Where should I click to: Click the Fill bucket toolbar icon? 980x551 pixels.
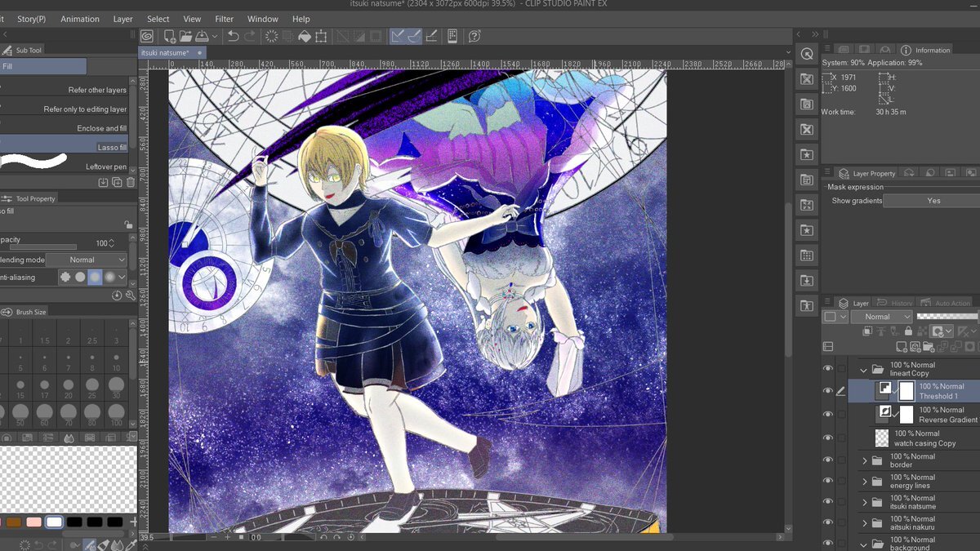point(304,36)
